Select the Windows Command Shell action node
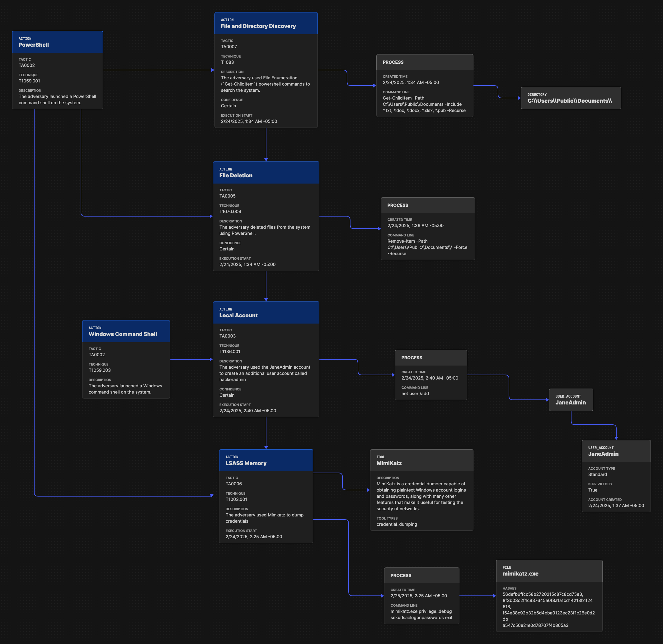The image size is (663, 644). (x=126, y=359)
